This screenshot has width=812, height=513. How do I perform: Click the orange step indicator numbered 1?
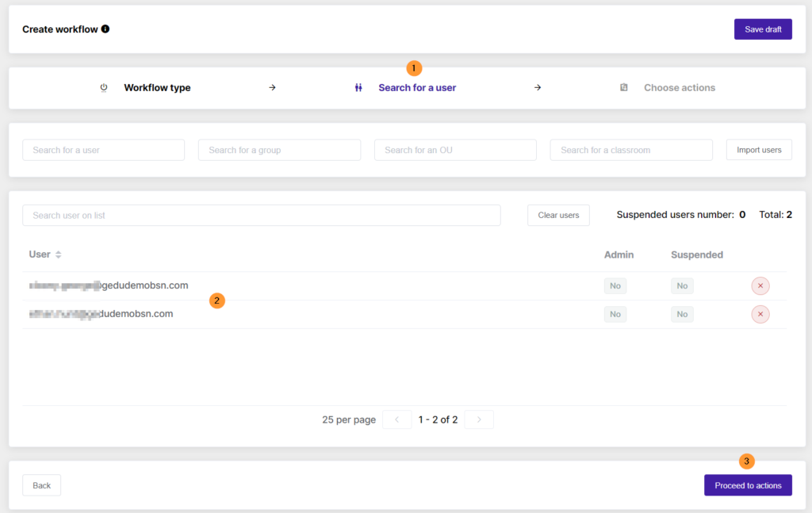[414, 68]
